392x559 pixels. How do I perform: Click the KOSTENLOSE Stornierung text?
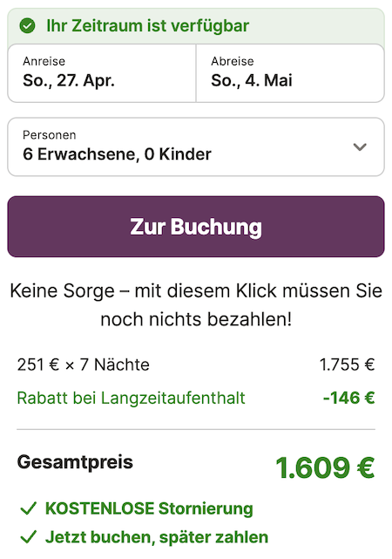coord(149,508)
